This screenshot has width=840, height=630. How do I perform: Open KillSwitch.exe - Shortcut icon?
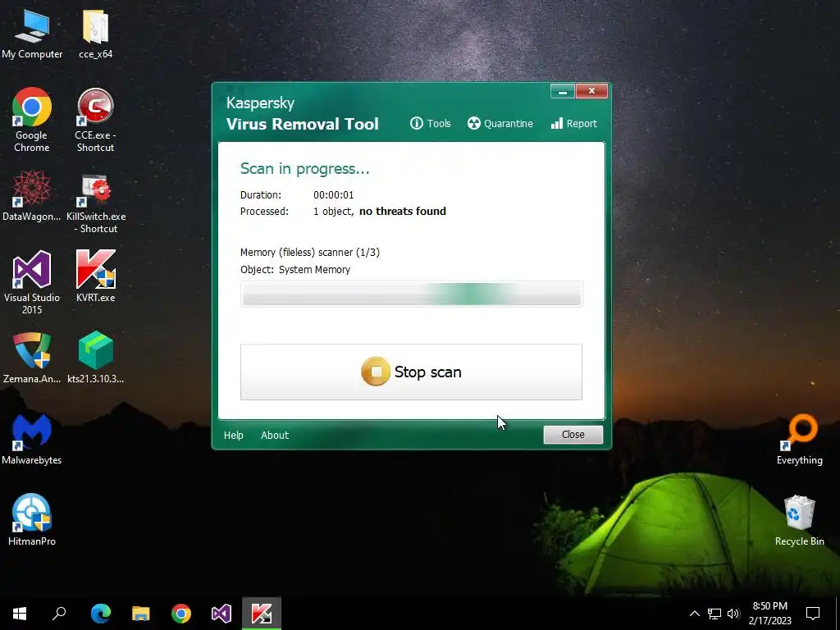96,203
